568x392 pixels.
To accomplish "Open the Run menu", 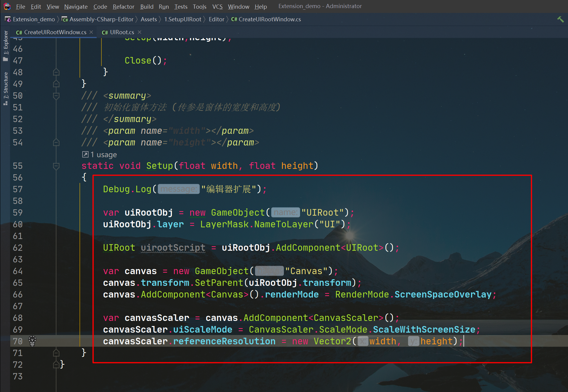I will (x=164, y=6).
